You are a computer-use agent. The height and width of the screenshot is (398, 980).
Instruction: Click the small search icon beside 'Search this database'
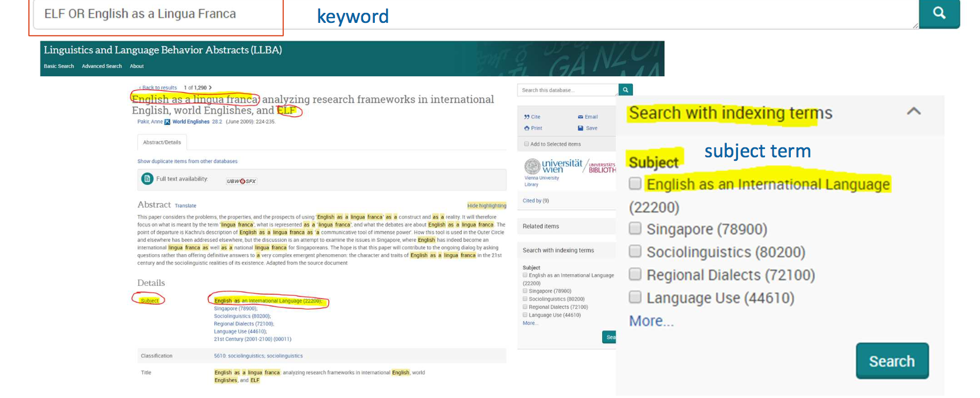626,90
